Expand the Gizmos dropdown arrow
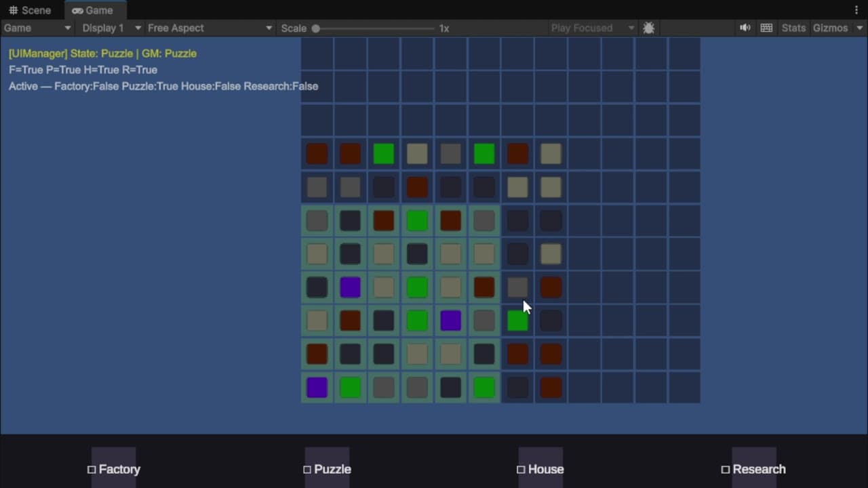Screen dimensions: 868x488 point(859,28)
